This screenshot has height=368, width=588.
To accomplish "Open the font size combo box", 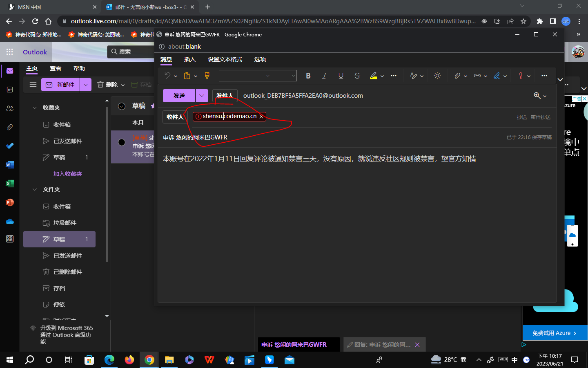I will [x=284, y=76].
